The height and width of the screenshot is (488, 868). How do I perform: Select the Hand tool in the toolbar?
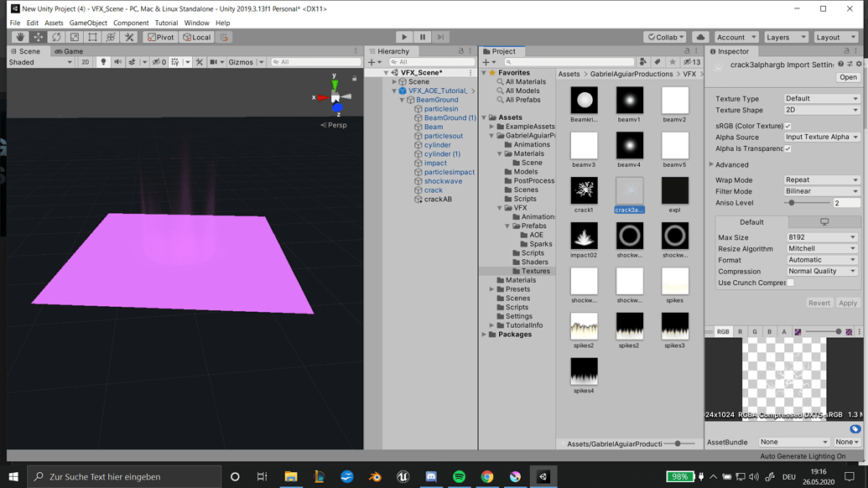point(18,36)
